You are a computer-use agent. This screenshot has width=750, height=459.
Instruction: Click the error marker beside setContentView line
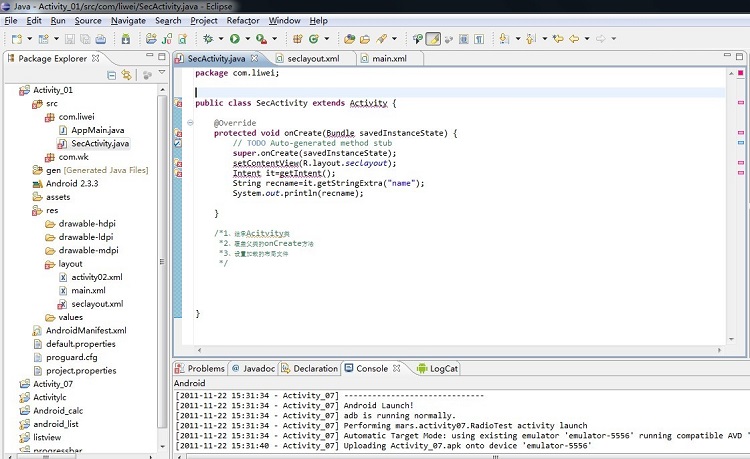[x=178, y=163]
